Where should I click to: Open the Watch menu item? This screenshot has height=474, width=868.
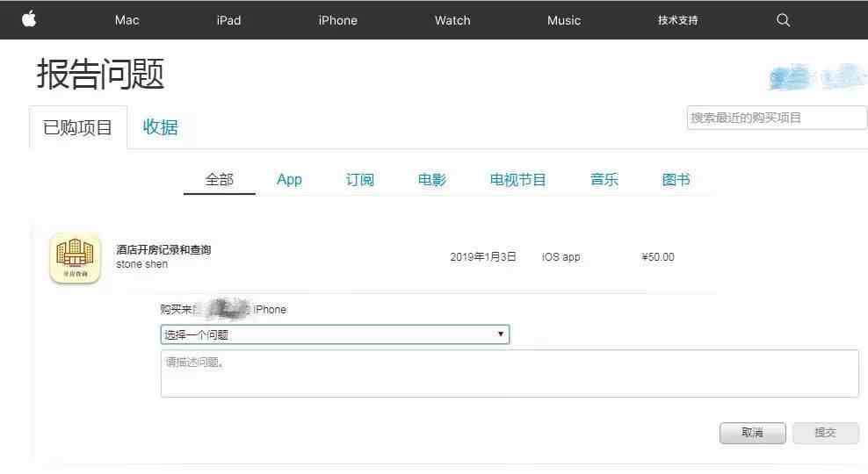click(x=452, y=20)
